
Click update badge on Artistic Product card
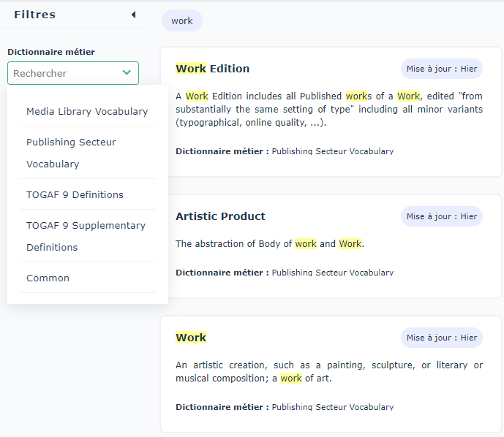click(x=441, y=216)
